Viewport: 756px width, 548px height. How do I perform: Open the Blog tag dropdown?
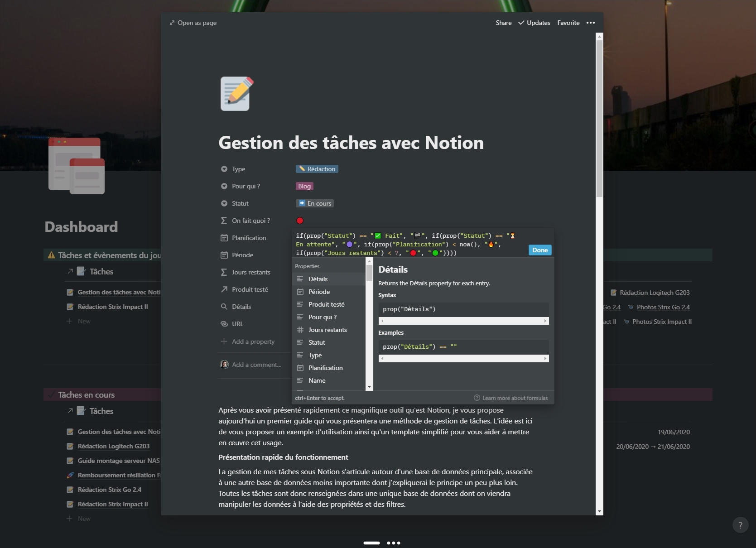tap(304, 186)
